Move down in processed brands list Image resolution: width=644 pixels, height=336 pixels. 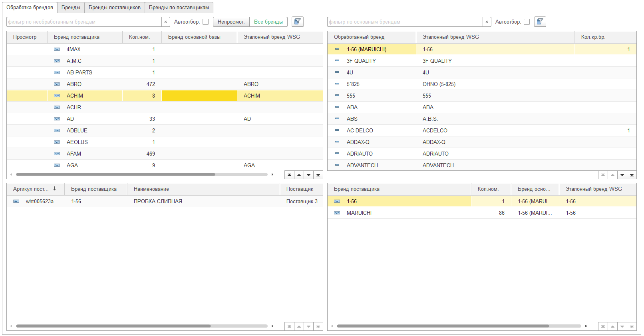622,175
